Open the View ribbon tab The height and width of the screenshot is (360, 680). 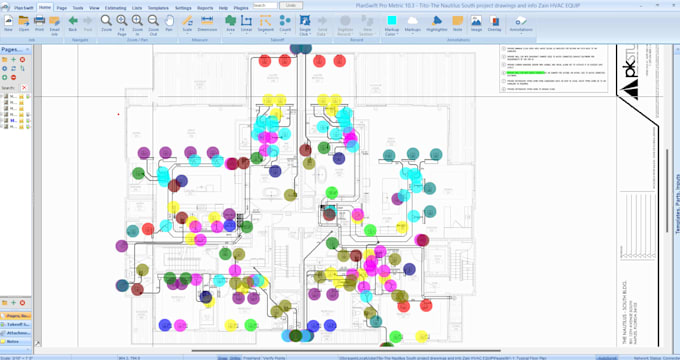pyautogui.click(x=94, y=8)
